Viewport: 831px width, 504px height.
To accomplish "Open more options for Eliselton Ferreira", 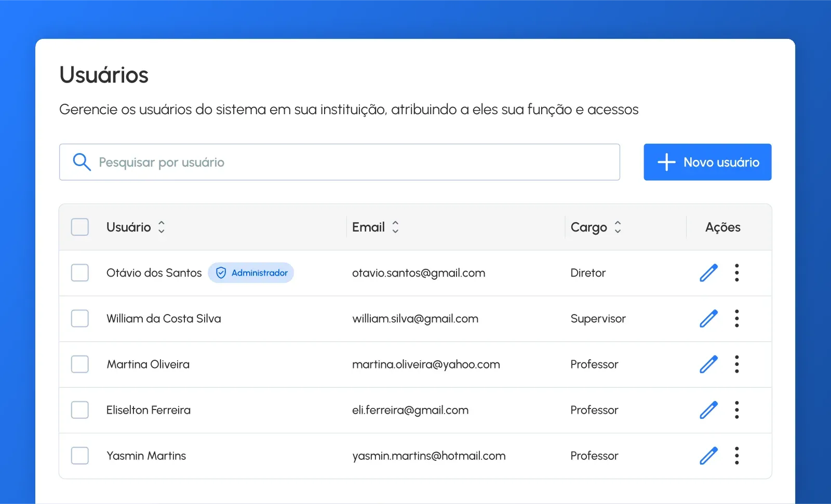I will tap(736, 410).
